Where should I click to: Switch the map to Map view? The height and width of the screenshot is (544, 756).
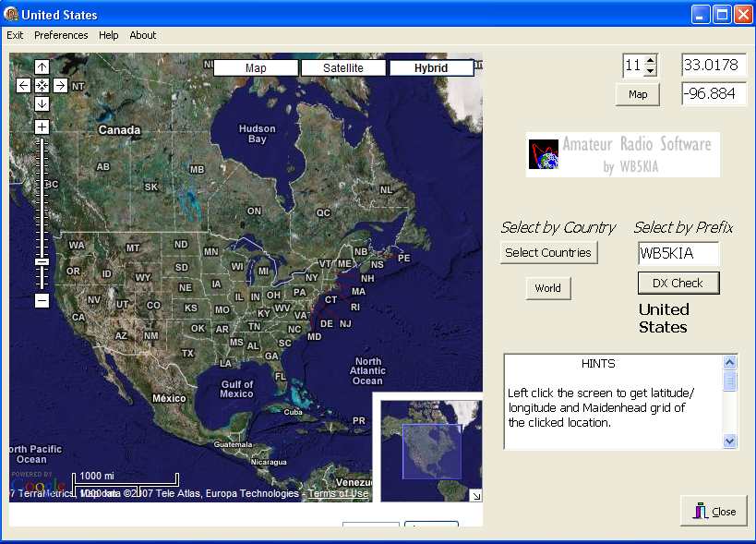(256, 68)
